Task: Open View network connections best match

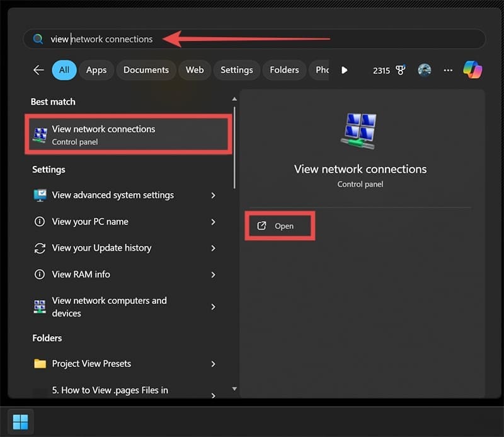Action: pyautogui.click(x=128, y=134)
